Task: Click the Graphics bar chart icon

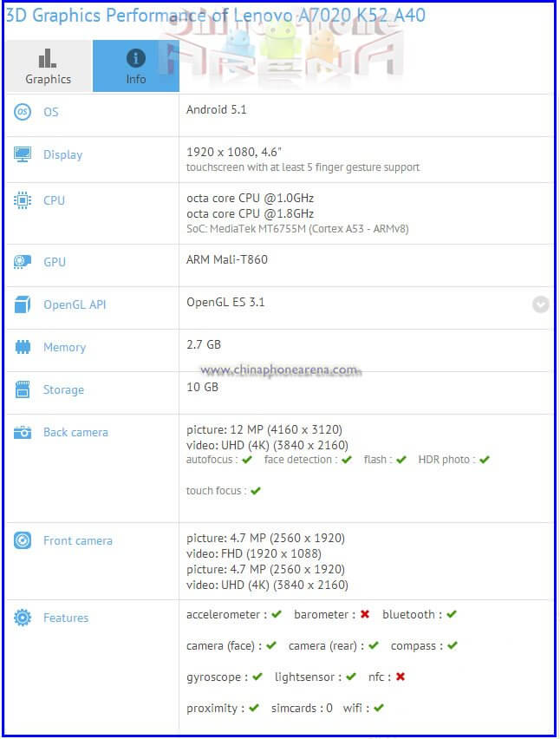Action: point(48,58)
